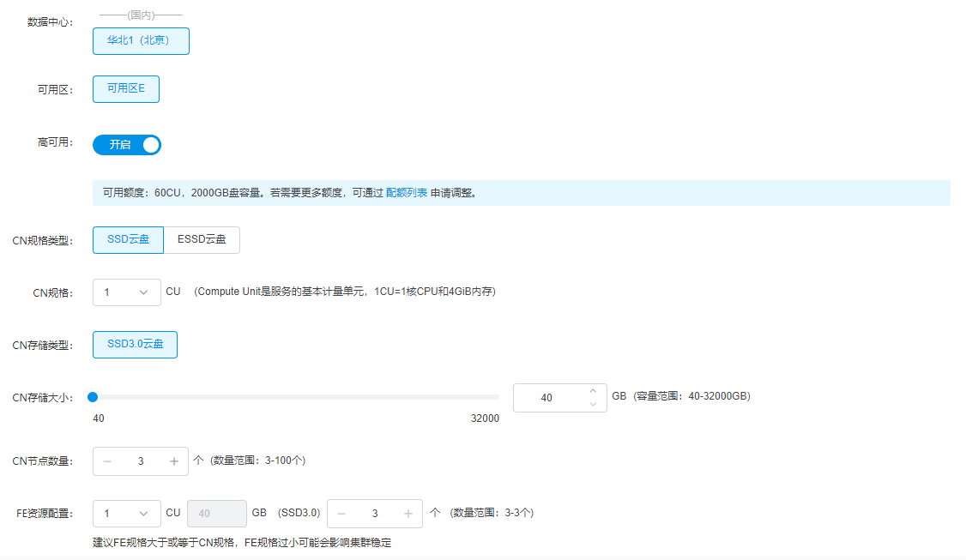Viewport: 966px width, 560px height.
Task: Open the FE资源配置 CU dropdown
Action: point(127,513)
